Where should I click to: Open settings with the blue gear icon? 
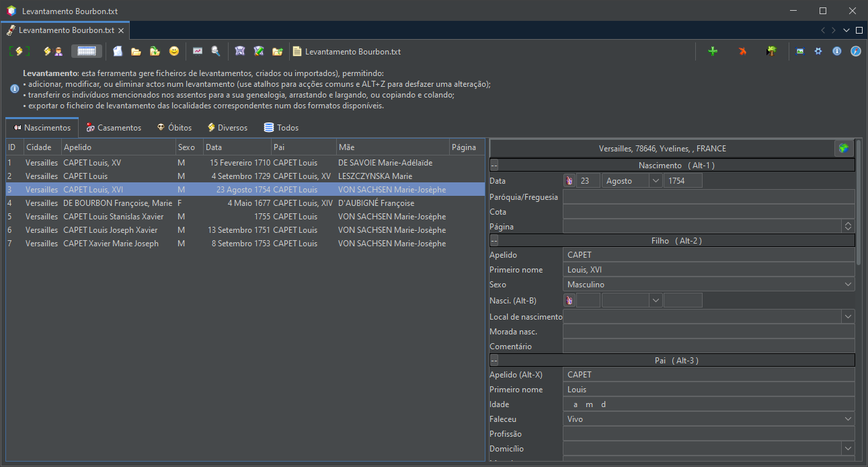tap(818, 51)
